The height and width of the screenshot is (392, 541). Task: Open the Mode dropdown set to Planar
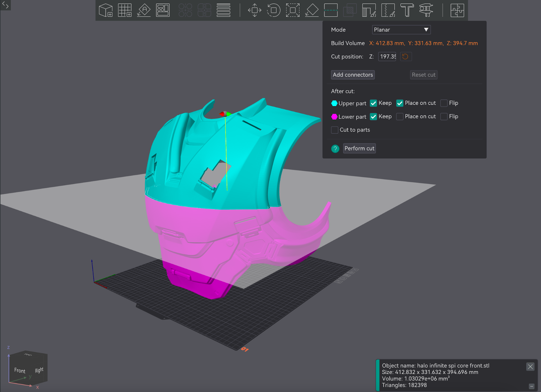[401, 30]
